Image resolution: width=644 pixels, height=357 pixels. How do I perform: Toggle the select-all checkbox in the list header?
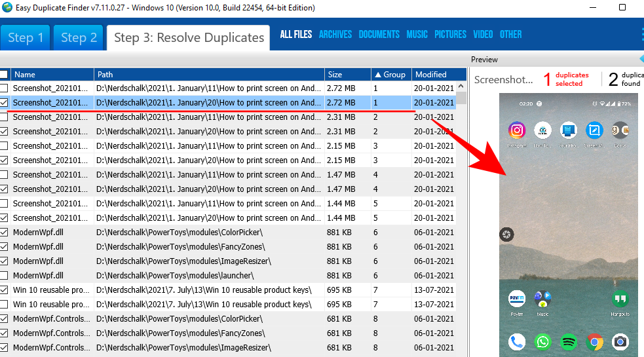(4, 75)
